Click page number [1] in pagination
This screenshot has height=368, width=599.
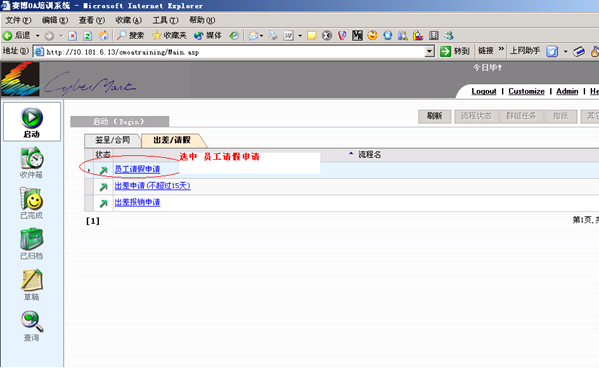(93, 221)
